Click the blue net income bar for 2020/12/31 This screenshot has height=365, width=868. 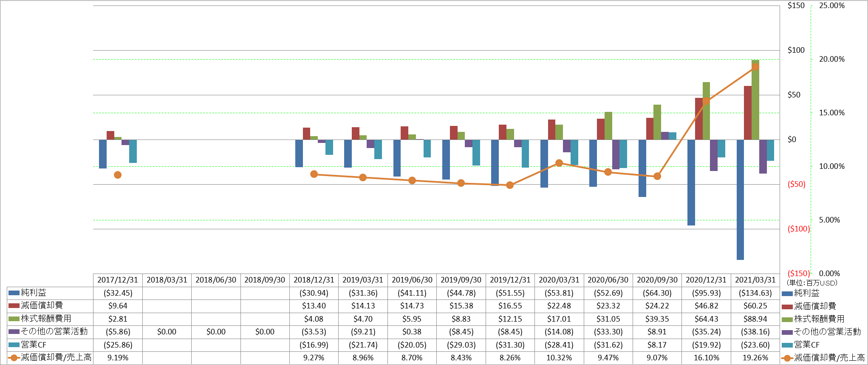point(691,182)
